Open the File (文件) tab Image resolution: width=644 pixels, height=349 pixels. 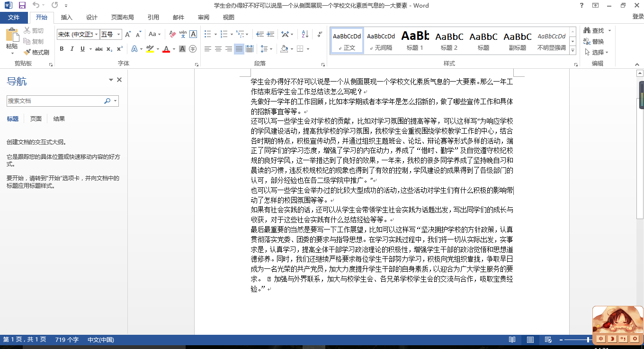tap(14, 18)
